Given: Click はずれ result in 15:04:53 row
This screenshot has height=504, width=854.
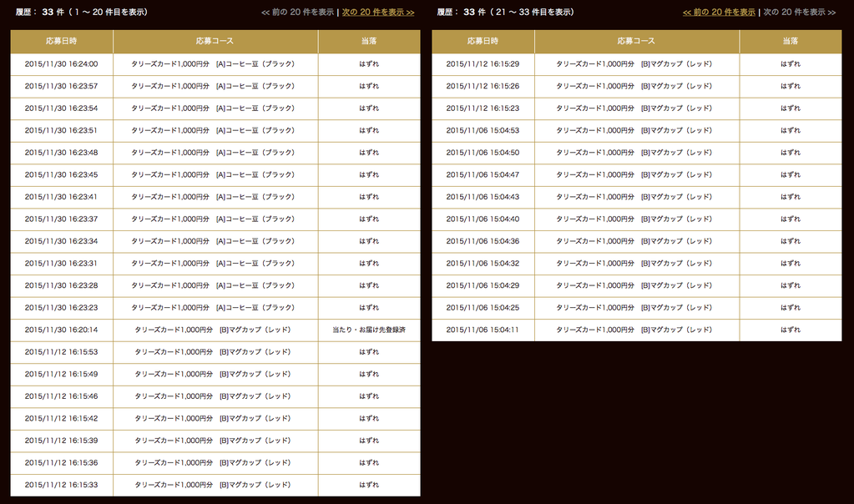Looking at the screenshot, I should tap(791, 131).
